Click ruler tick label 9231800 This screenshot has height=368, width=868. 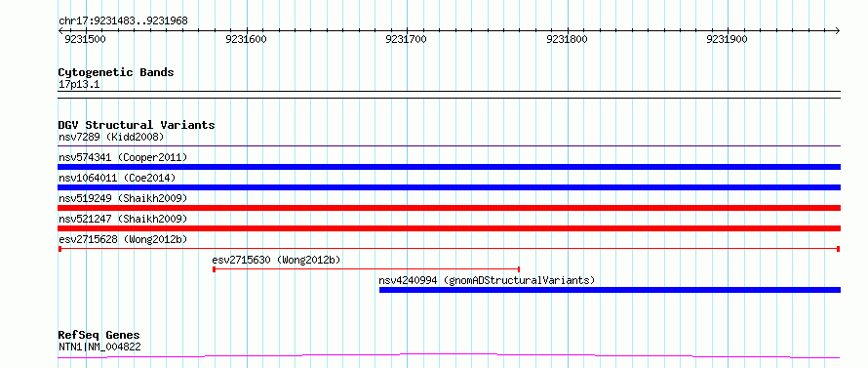pos(567,39)
